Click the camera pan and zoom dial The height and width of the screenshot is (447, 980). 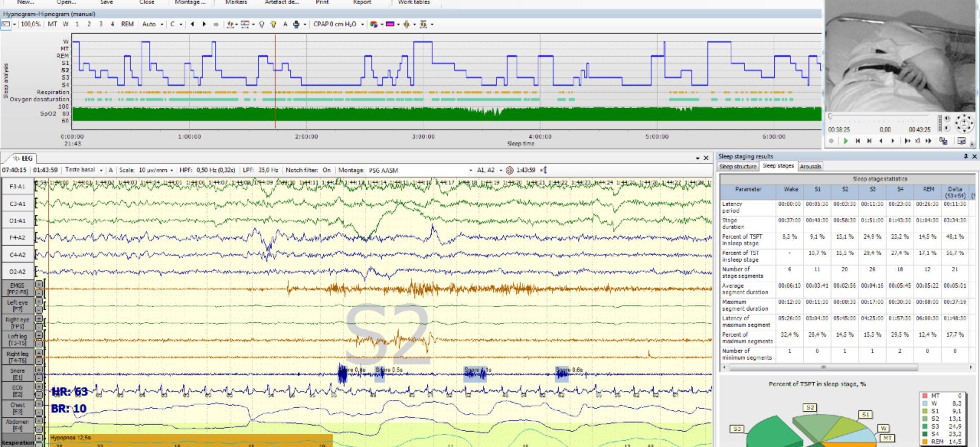click(964, 123)
